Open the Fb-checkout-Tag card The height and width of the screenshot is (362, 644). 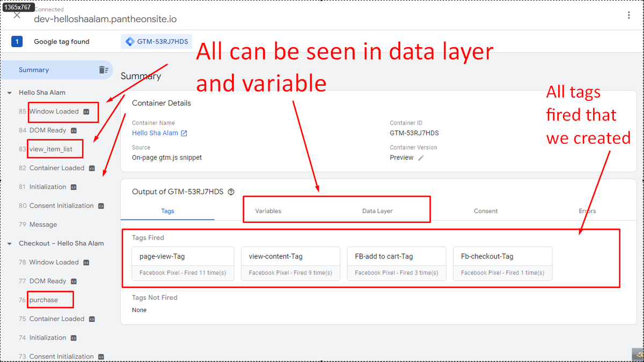[x=503, y=264]
